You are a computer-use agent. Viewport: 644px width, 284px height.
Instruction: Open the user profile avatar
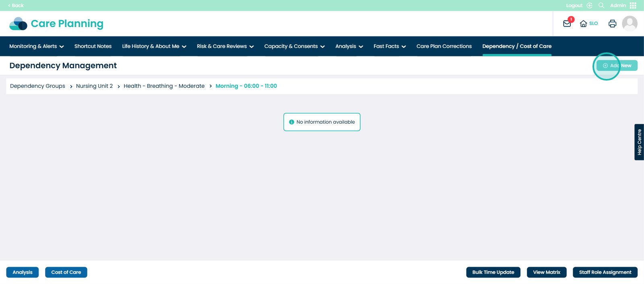point(630,23)
